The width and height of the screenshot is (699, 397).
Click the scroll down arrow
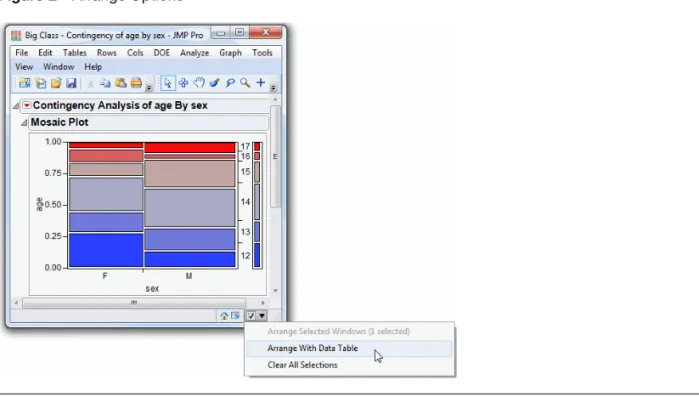(275, 291)
